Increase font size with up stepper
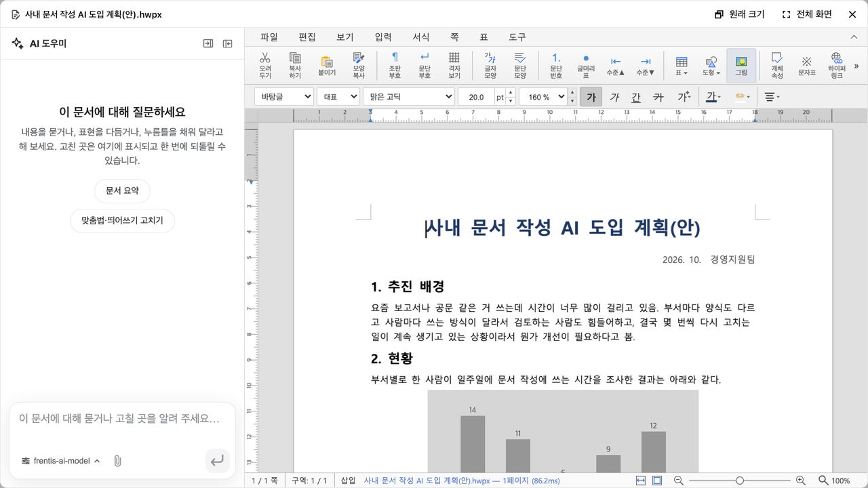This screenshot has height=488, width=868. [x=510, y=93]
